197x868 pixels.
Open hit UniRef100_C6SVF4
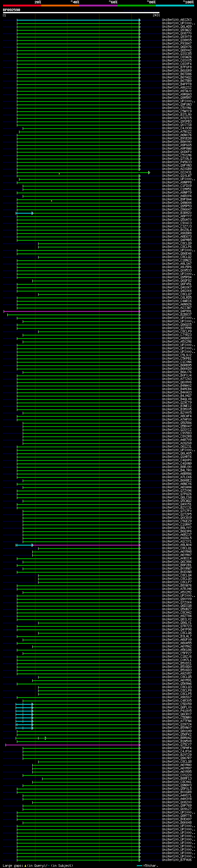(177, 64)
